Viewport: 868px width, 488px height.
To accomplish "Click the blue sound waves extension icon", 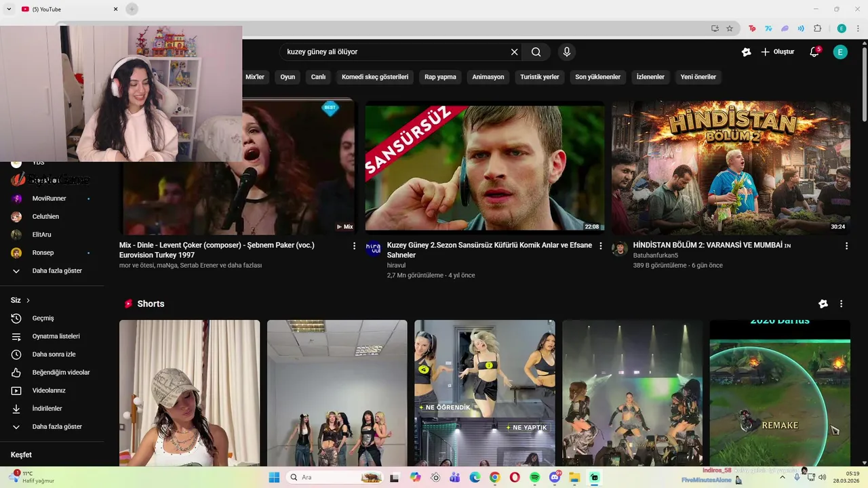I will 801,28.
